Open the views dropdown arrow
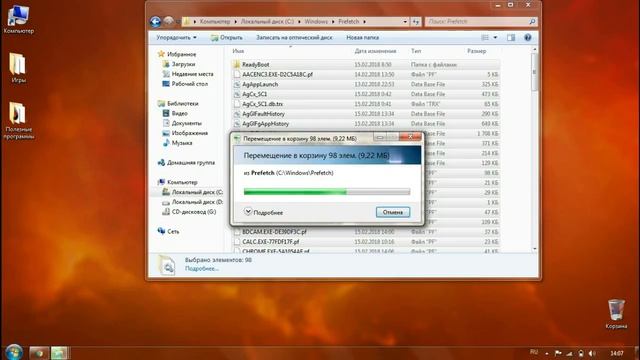640x360 pixels. pyautogui.click(x=495, y=38)
